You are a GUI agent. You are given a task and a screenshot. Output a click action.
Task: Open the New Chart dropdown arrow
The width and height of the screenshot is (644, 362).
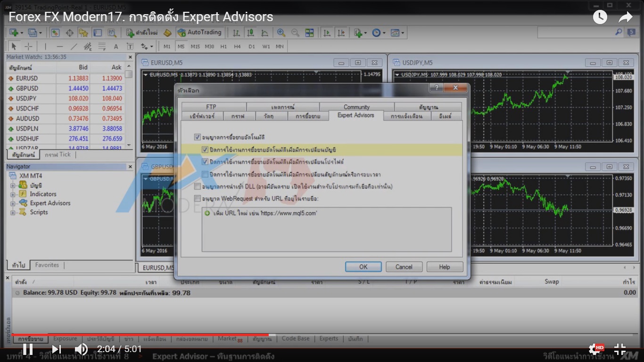(x=22, y=33)
